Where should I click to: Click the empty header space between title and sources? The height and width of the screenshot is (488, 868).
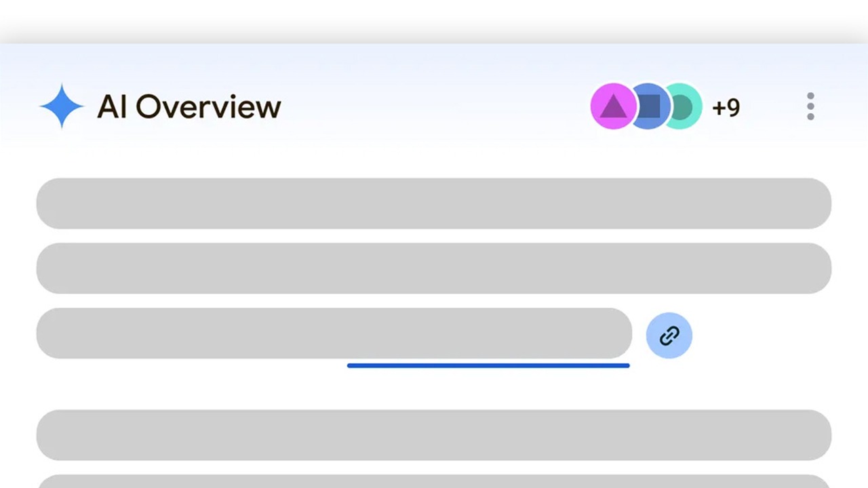click(x=434, y=107)
